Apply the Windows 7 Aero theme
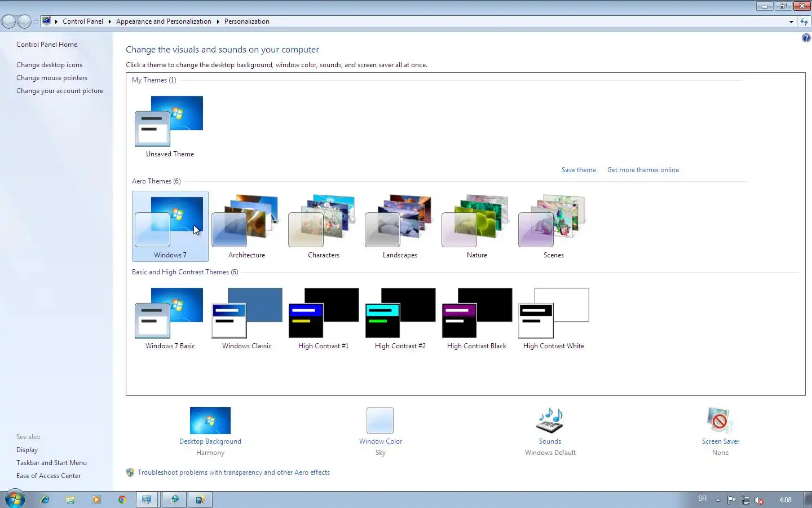Screen dimensions: 812x508 [x=170, y=226]
